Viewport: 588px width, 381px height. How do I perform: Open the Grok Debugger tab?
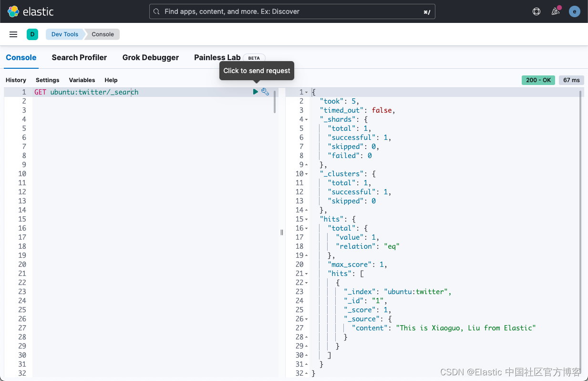pyautogui.click(x=151, y=57)
